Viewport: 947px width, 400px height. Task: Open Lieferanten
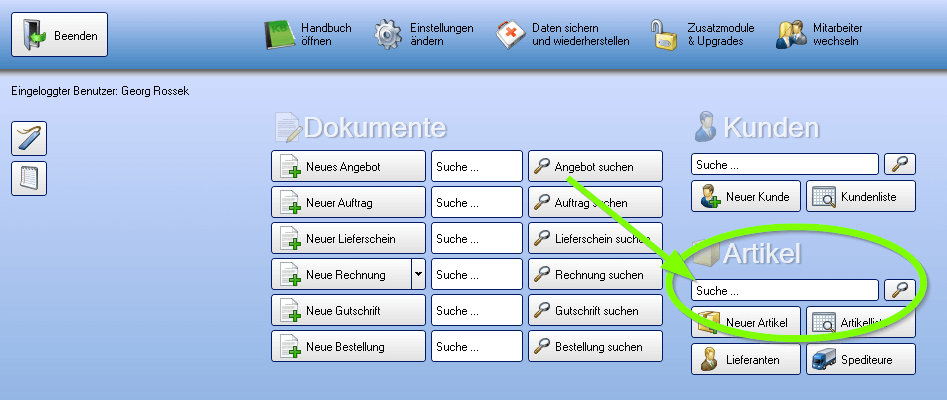pyautogui.click(x=746, y=360)
